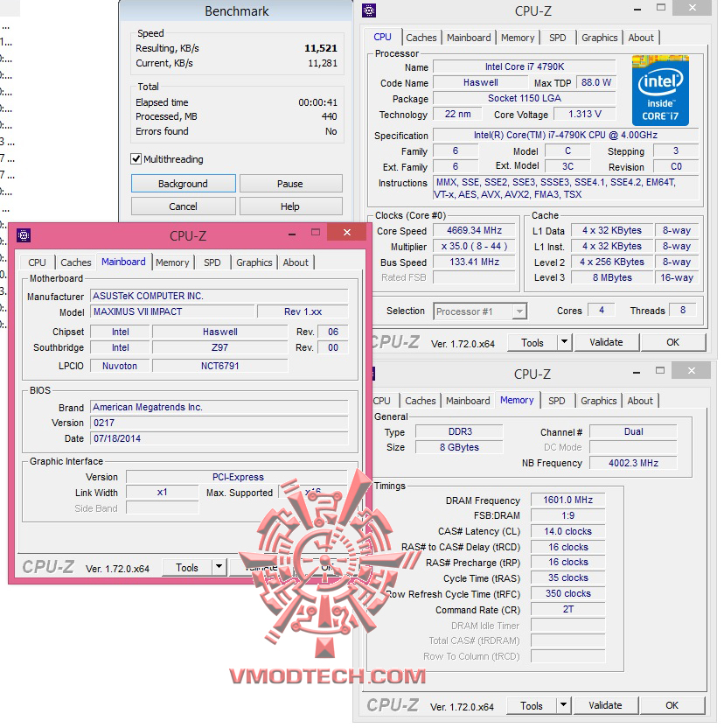
Task: Close the pink Mainboard CPU-Z window
Action: click(346, 232)
